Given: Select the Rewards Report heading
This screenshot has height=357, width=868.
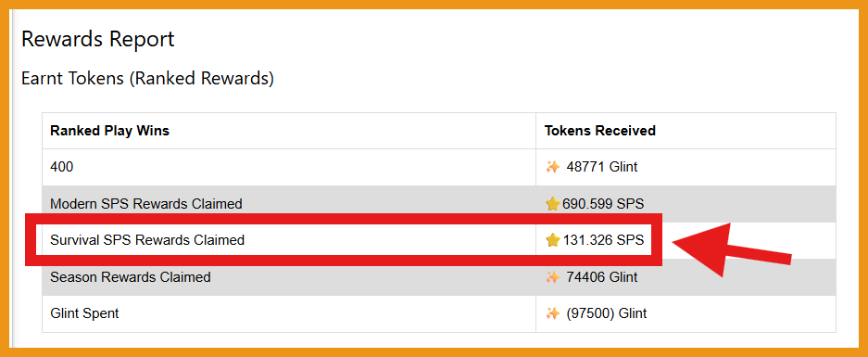Looking at the screenshot, I should coord(98,39).
